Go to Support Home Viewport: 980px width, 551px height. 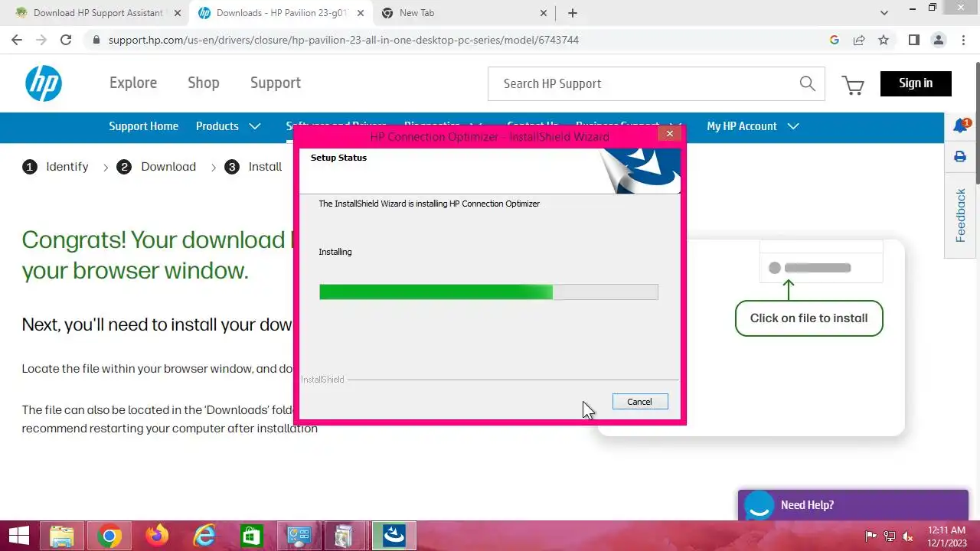143,126
